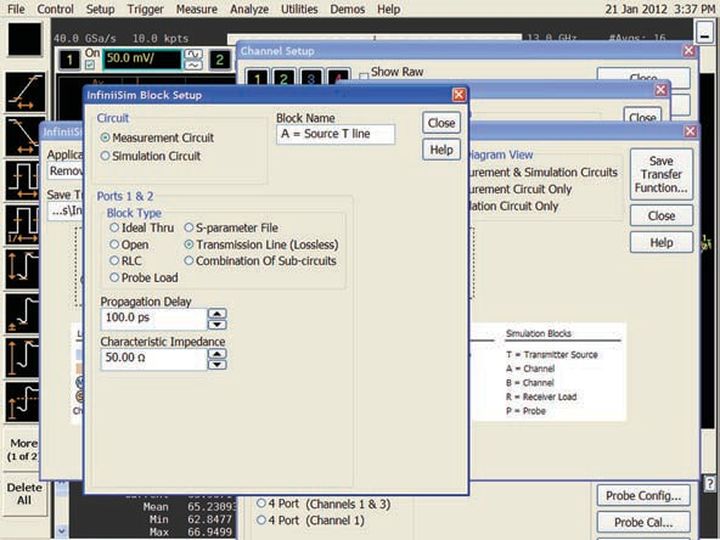Increase Characteristic Impedance with up arrow
This screenshot has width=720, height=540.
point(217,354)
